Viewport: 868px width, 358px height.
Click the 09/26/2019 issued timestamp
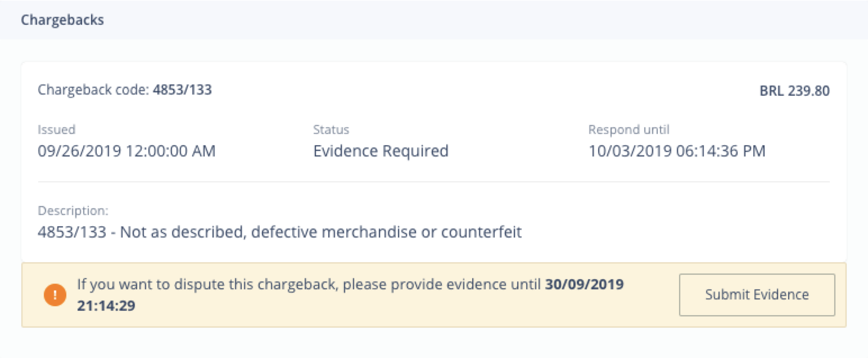pos(126,151)
